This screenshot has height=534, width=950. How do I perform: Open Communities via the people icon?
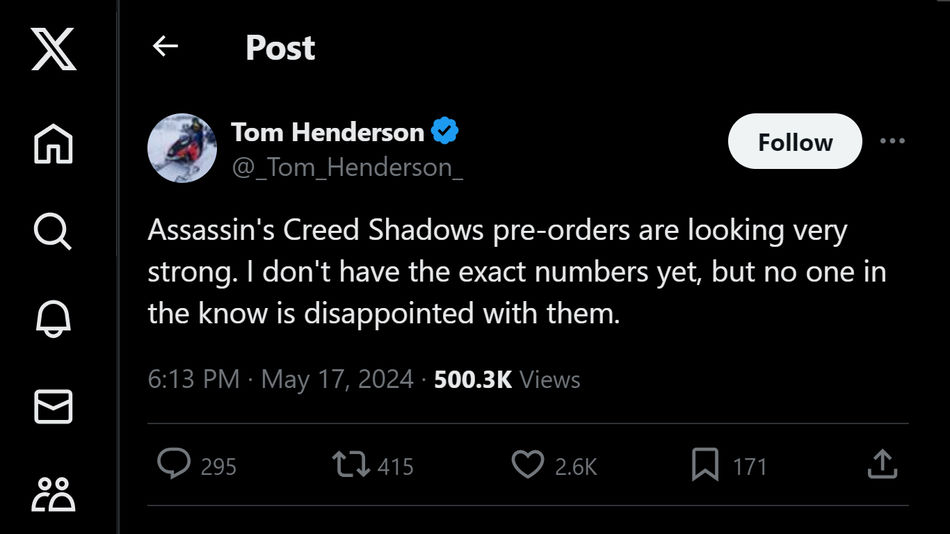coord(54,494)
